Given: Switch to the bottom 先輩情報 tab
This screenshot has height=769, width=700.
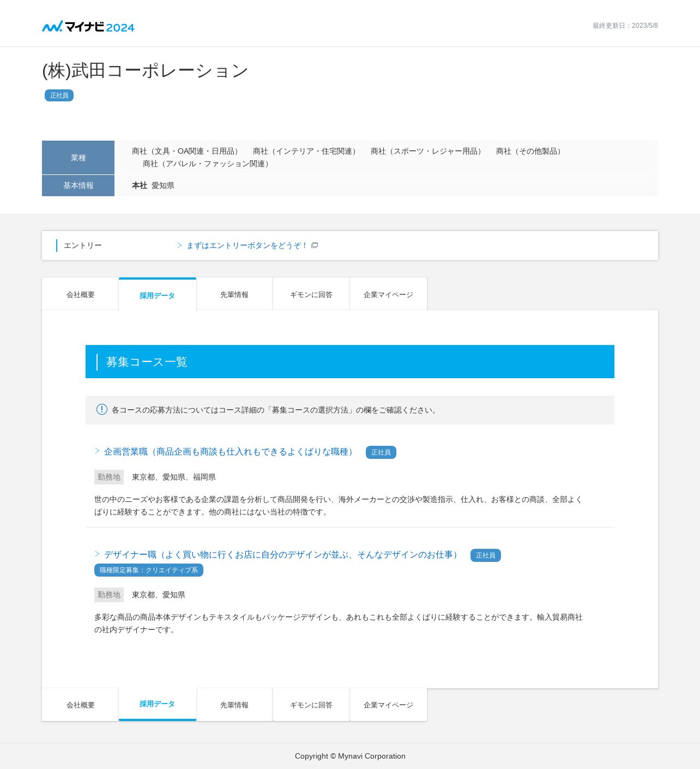Looking at the screenshot, I should [x=234, y=705].
